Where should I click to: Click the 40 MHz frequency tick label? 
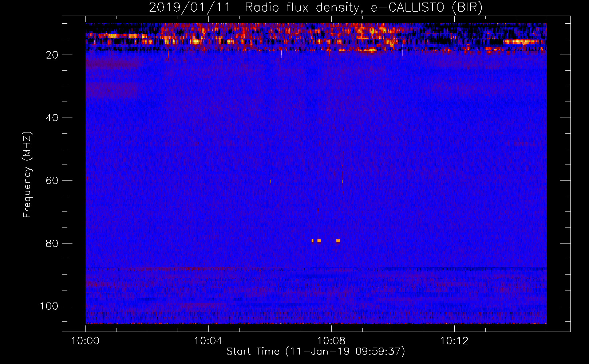(52, 118)
